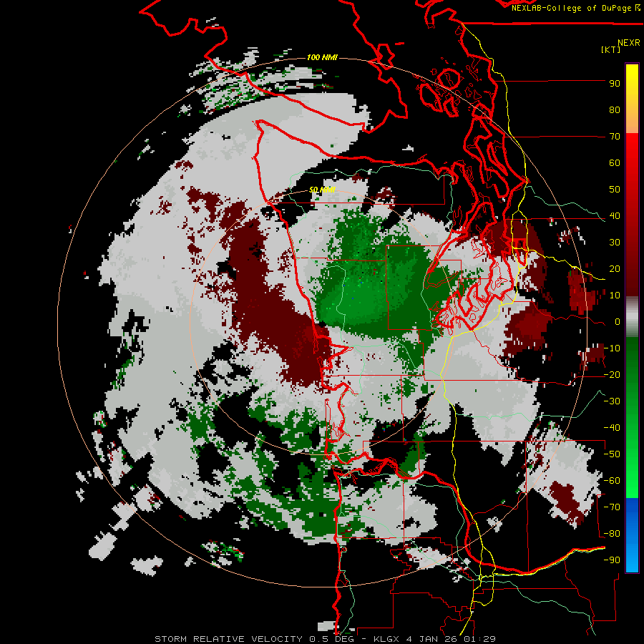Click the "100 NMI" range ring label

click(x=322, y=57)
